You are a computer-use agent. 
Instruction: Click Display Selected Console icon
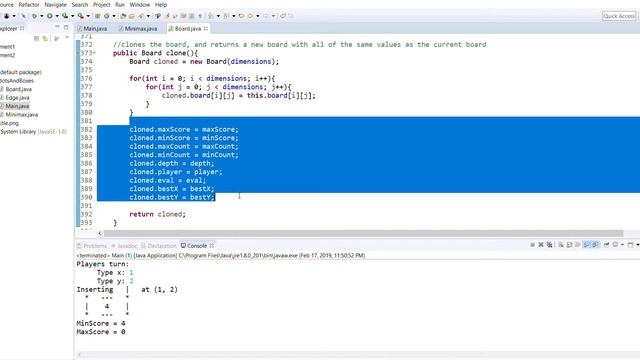(x=615, y=245)
